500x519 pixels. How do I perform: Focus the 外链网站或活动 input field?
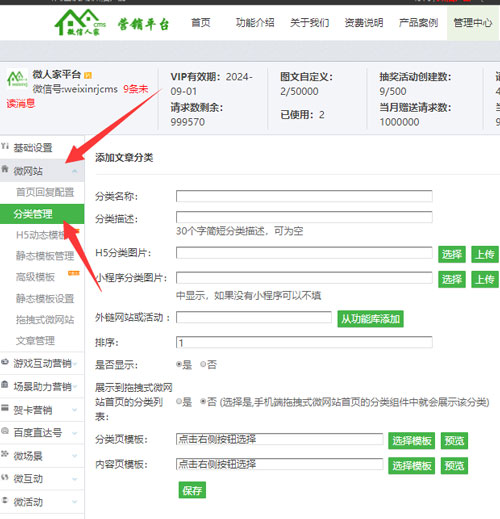[x=254, y=317]
